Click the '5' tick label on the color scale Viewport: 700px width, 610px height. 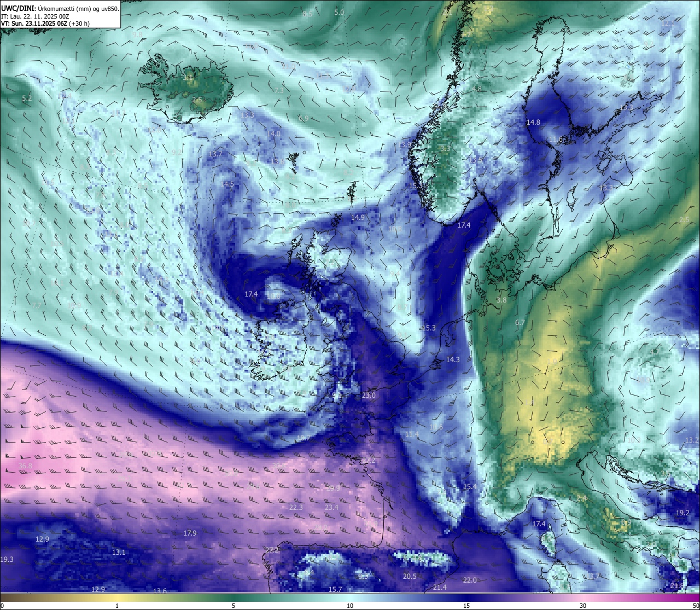(x=234, y=606)
